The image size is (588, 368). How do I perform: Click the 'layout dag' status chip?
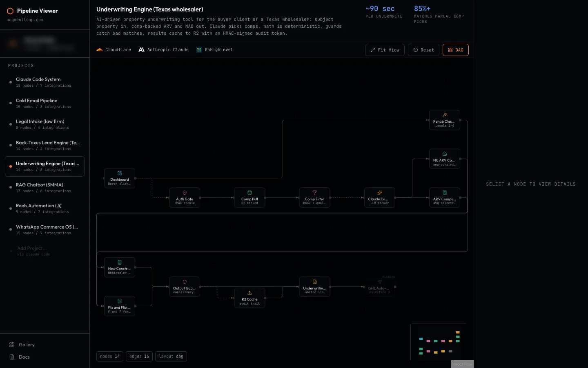[x=171, y=357]
